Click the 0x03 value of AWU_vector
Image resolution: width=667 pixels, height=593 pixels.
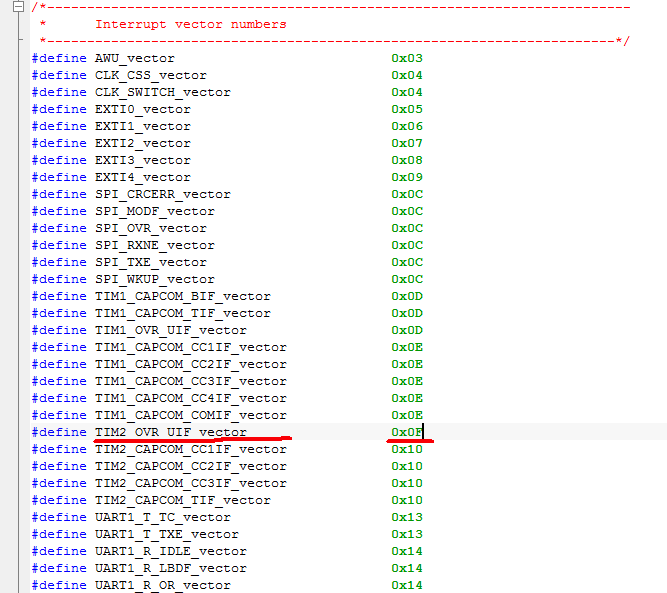[407, 58]
